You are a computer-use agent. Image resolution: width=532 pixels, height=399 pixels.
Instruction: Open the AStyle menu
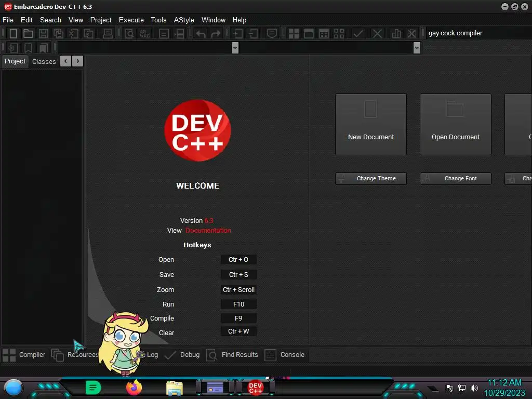point(184,20)
